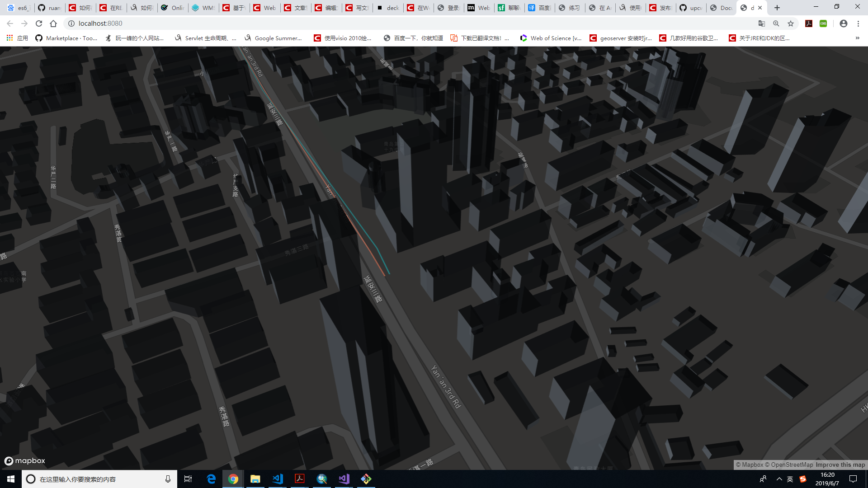Reload the localhost page

[39, 23]
